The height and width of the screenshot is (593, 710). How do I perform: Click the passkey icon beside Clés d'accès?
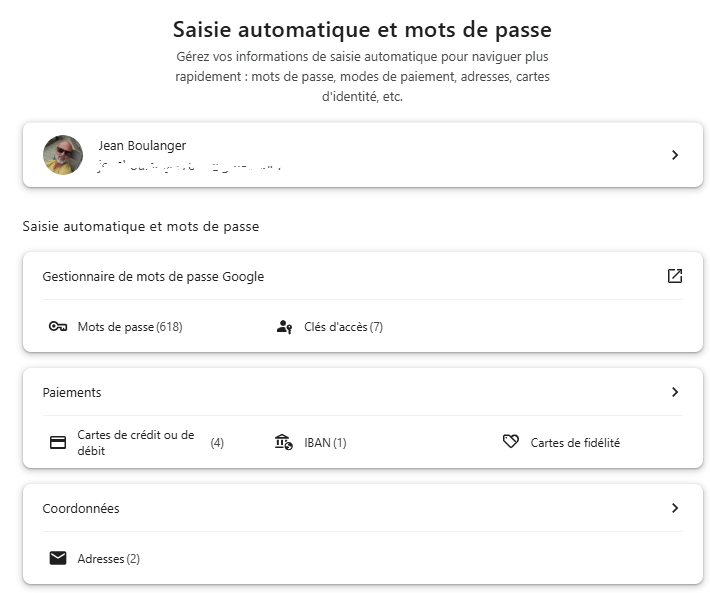(x=284, y=326)
